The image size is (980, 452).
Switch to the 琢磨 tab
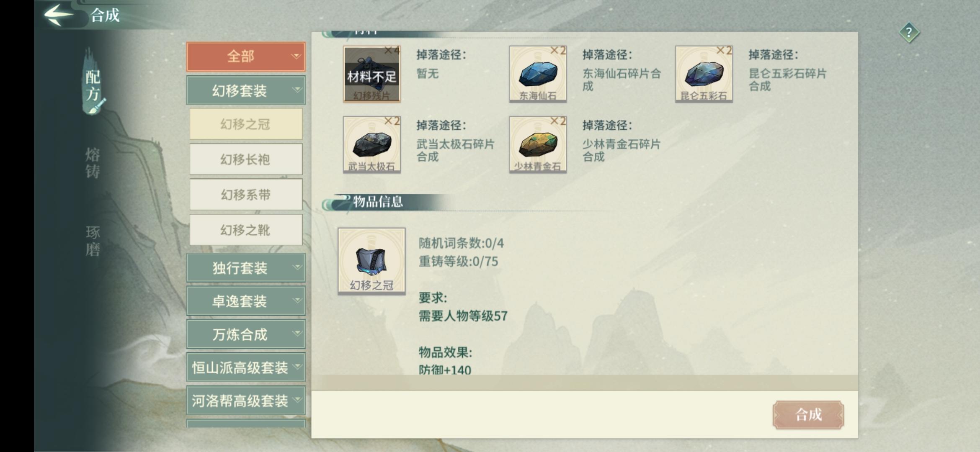[93, 241]
